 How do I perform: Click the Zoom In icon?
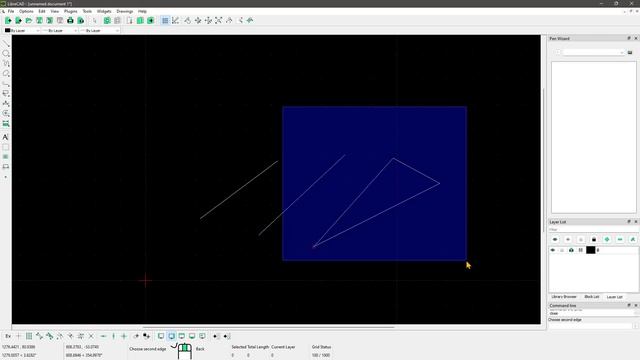[198, 20]
